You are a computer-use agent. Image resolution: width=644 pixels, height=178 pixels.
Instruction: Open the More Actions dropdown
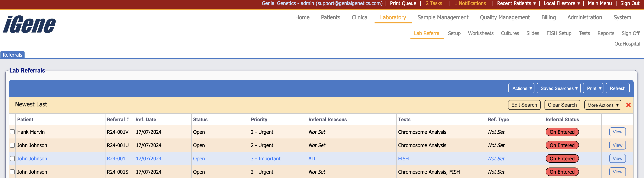(602, 105)
